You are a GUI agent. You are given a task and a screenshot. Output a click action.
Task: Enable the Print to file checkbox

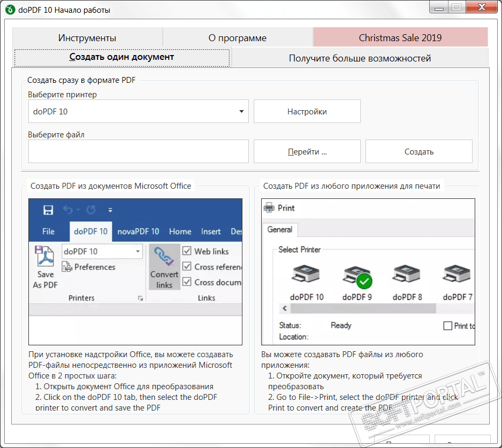pyautogui.click(x=447, y=326)
